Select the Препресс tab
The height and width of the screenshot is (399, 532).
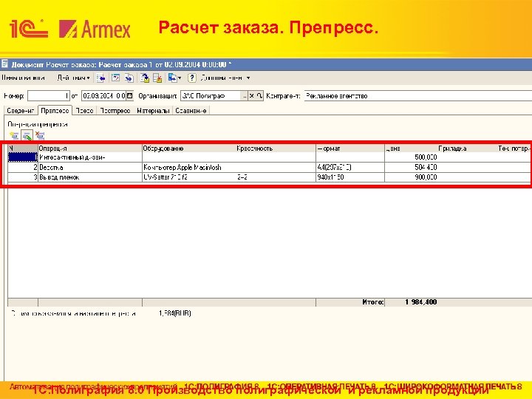(55, 111)
